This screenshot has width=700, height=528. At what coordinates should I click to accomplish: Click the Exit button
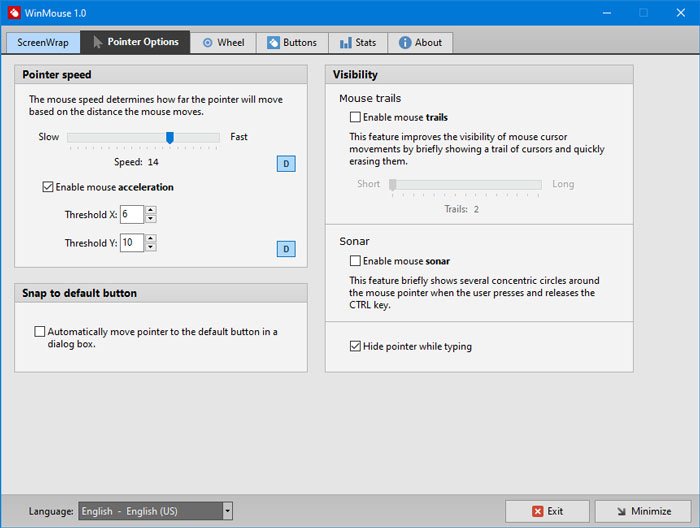pyautogui.click(x=547, y=511)
